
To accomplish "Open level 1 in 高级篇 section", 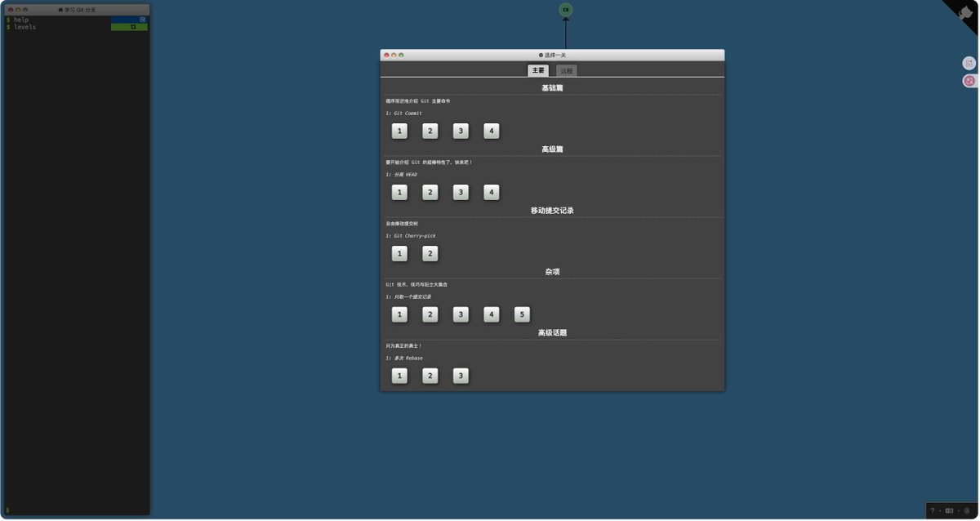I will (x=399, y=192).
